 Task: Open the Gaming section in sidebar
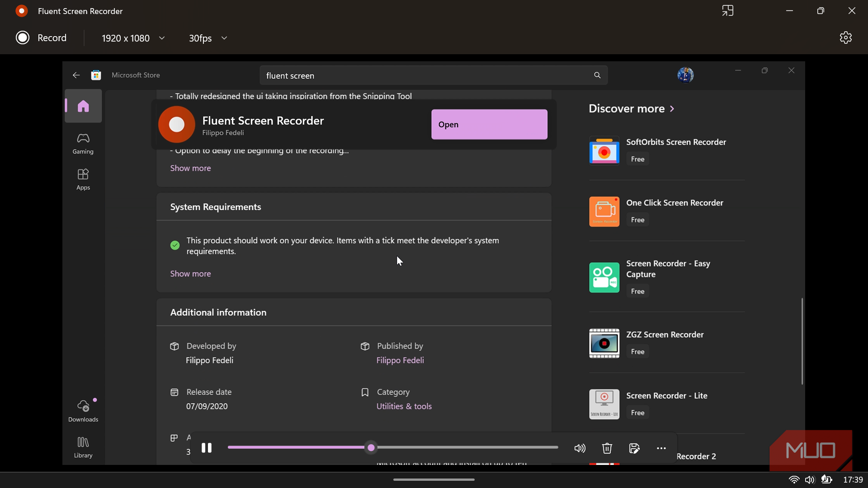pyautogui.click(x=83, y=144)
